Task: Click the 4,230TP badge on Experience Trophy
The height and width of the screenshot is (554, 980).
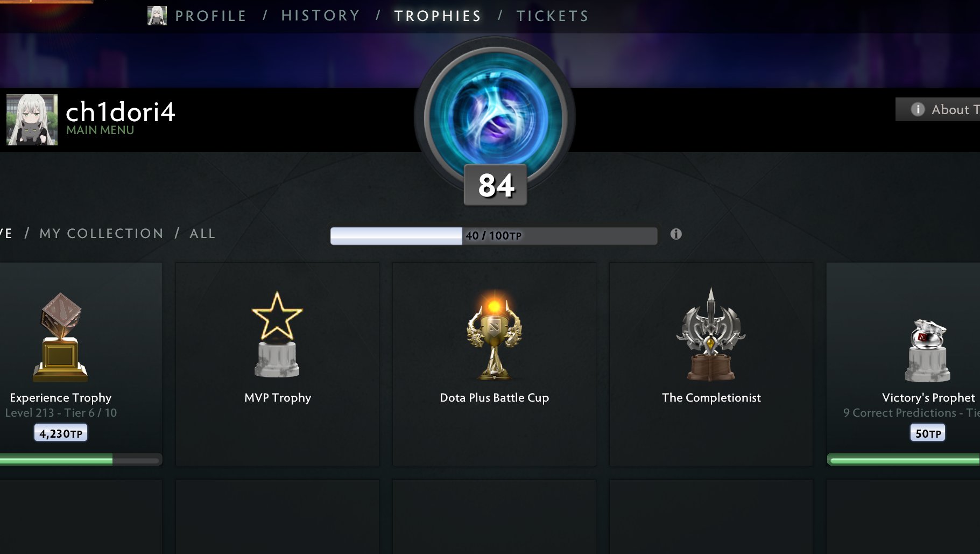Action: pyautogui.click(x=61, y=433)
